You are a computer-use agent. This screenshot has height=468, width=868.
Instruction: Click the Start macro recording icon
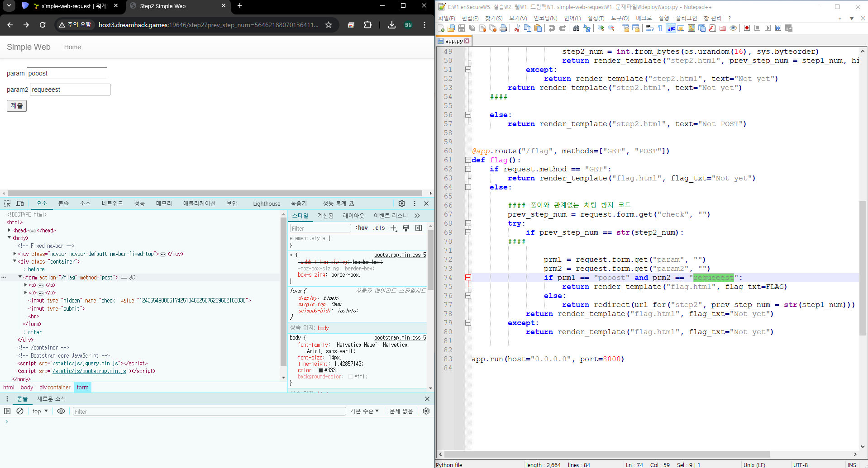coord(747,28)
